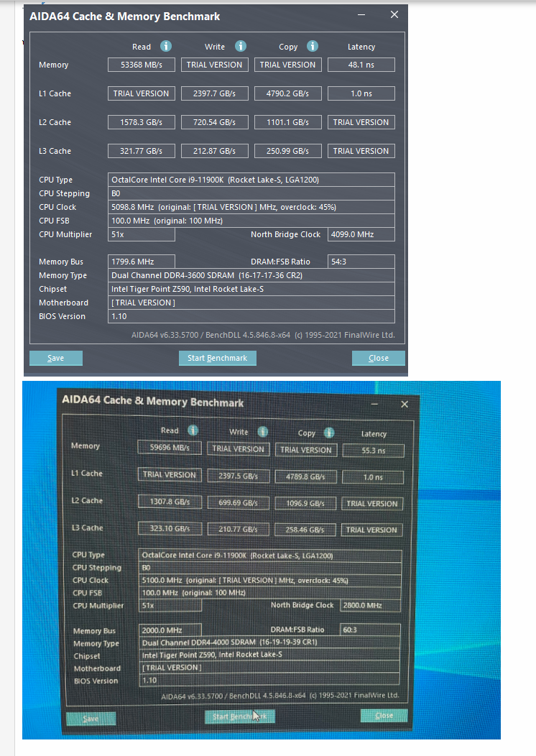Select the 250.99 GB/s L3 copy value

288,151
